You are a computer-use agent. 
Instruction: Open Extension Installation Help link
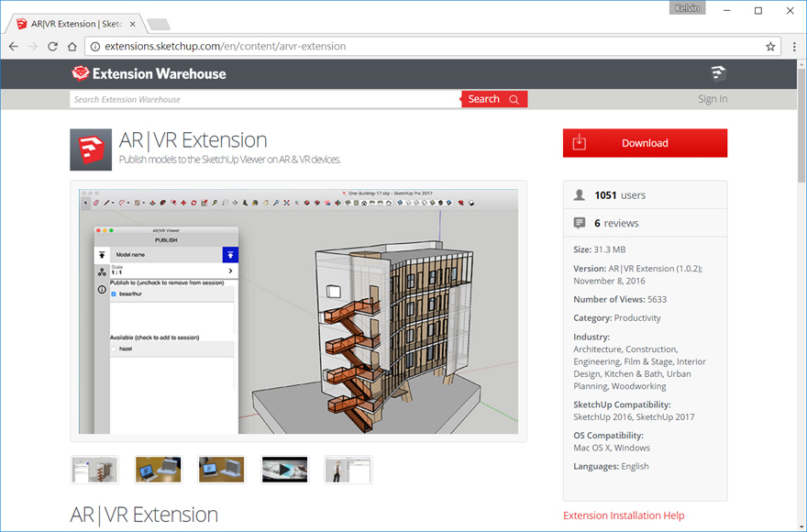(x=624, y=515)
